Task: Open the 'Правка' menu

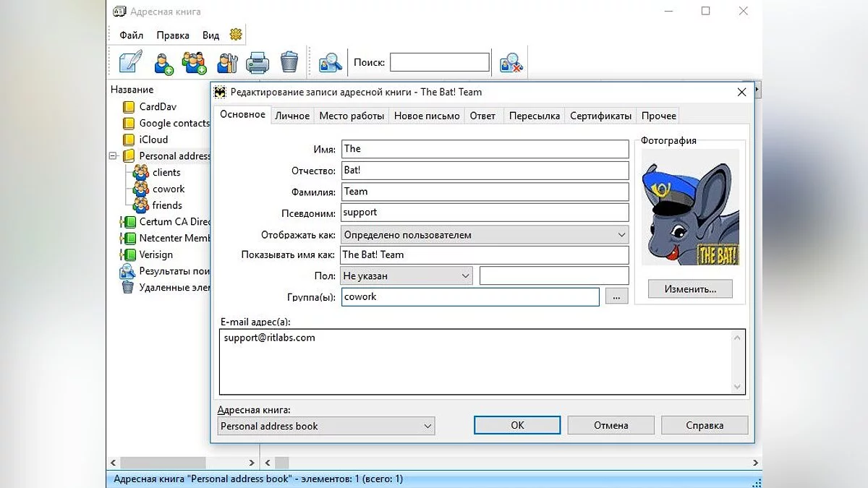Action: click(173, 35)
